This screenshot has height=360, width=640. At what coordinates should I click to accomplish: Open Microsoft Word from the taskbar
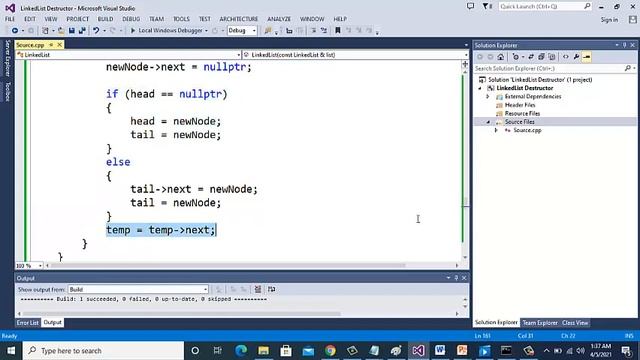click(440, 351)
